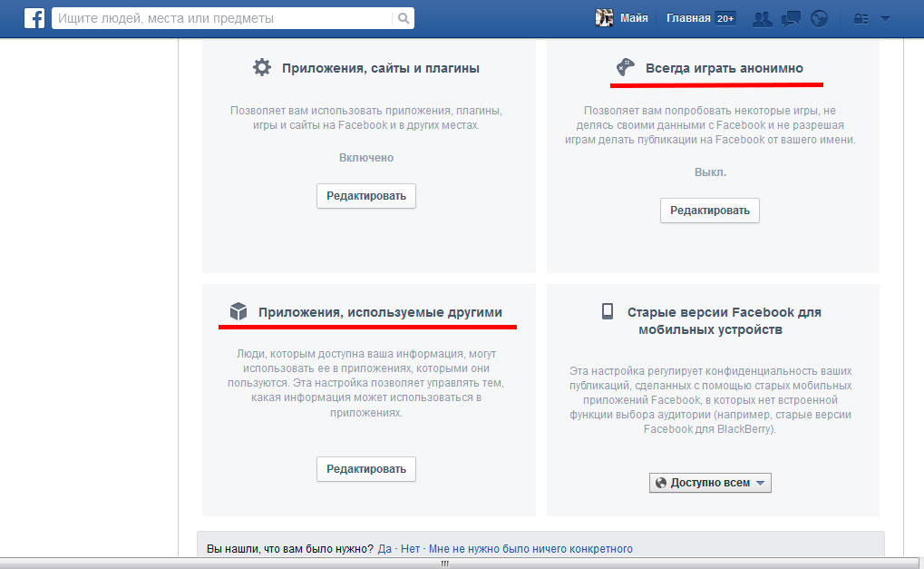Click the game controller icon
The height and width of the screenshot is (569, 924).
click(626, 67)
